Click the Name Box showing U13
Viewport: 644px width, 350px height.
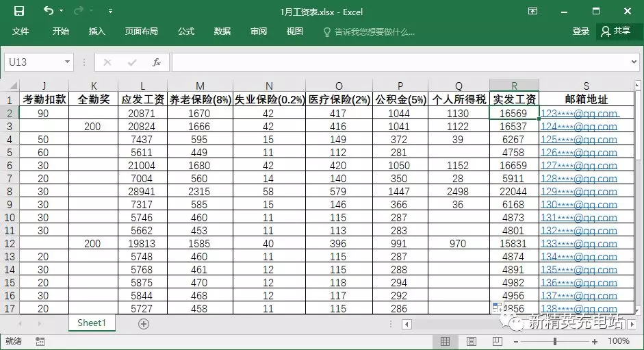click(x=34, y=62)
